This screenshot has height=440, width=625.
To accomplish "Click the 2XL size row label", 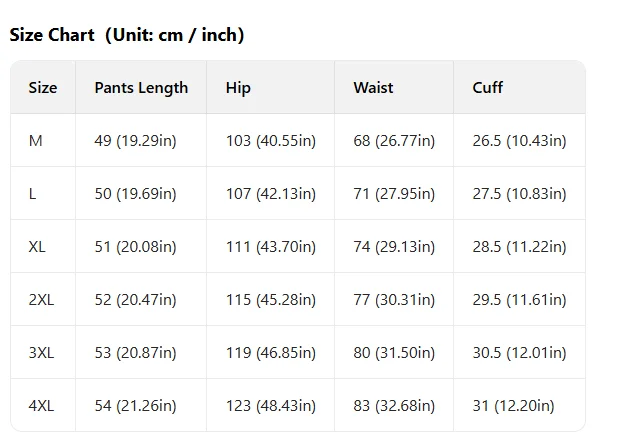I will coord(41,300).
